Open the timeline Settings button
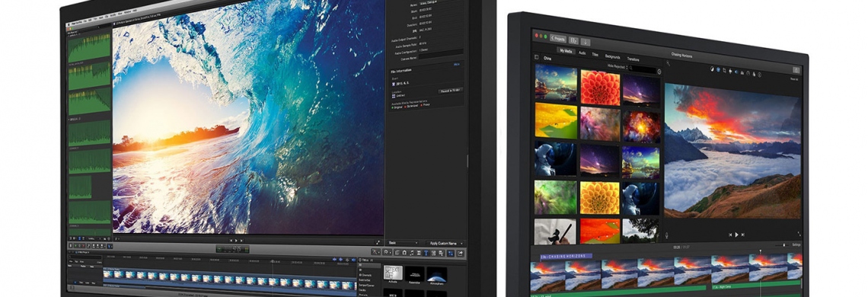 [796, 244]
